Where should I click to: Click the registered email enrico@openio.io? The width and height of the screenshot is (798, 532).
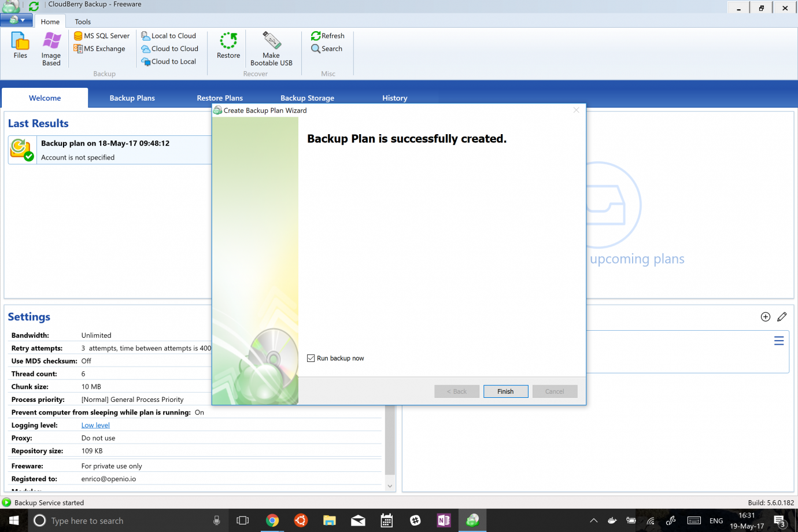click(109, 479)
